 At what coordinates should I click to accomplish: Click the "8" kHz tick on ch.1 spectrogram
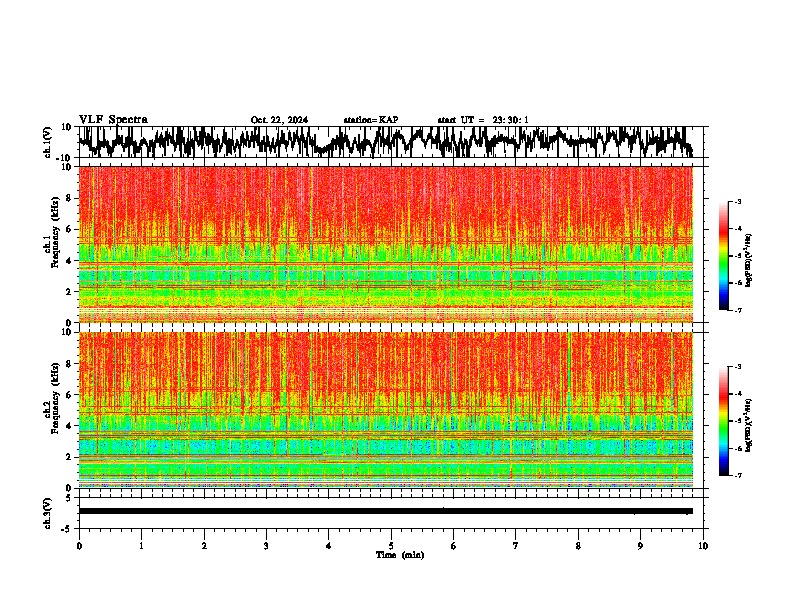pyautogui.click(x=69, y=198)
